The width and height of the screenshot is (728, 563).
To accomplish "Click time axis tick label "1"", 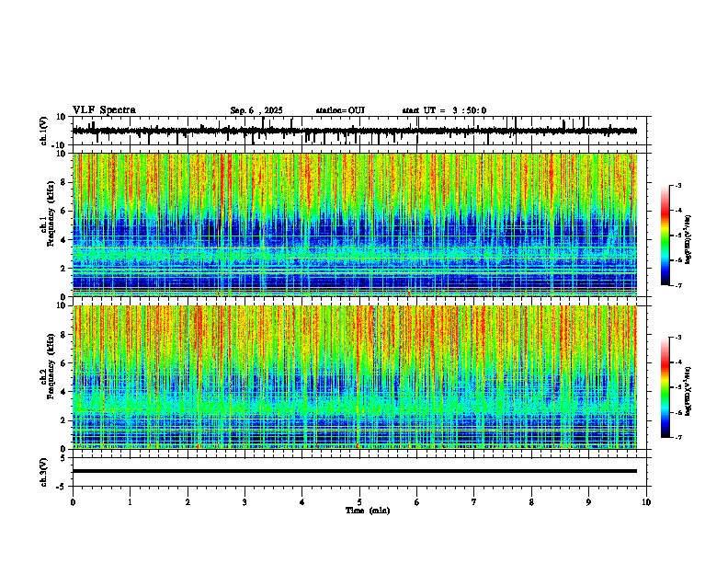I will coord(130,502).
